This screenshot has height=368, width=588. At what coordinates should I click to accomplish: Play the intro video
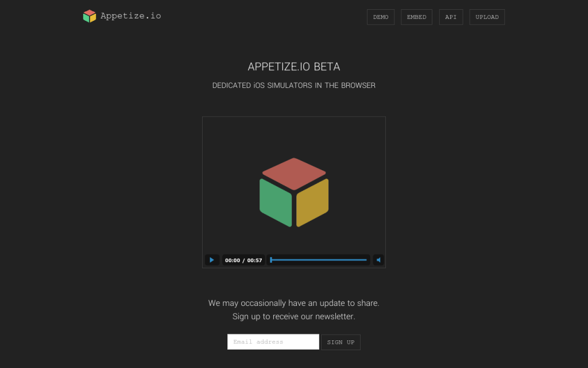tap(212, 260)
